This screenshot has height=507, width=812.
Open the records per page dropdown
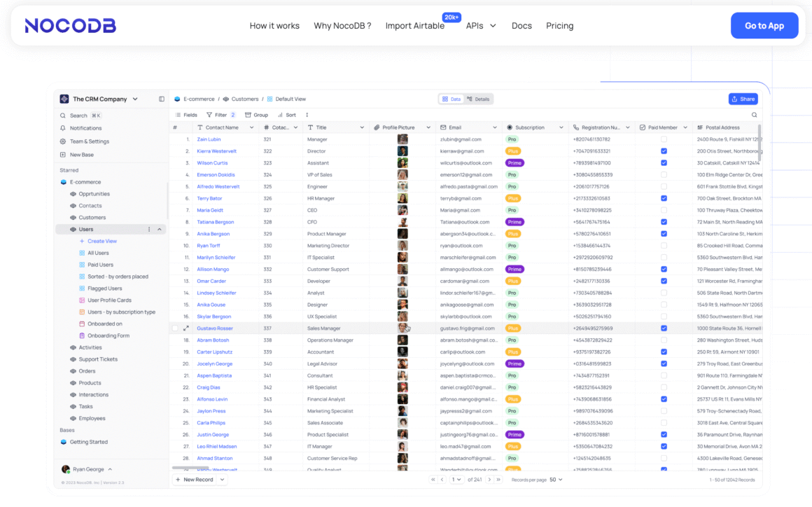click(x=556, y=480)
